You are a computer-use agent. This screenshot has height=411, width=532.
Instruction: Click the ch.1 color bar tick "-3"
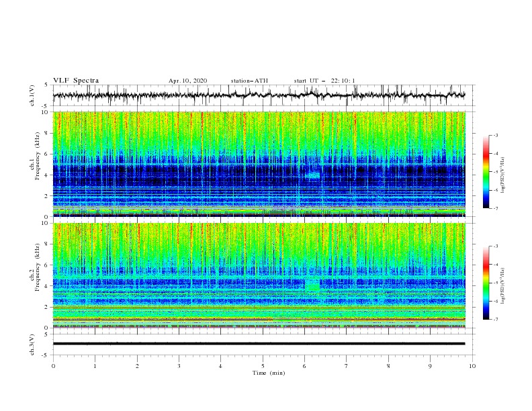point(495,135)
